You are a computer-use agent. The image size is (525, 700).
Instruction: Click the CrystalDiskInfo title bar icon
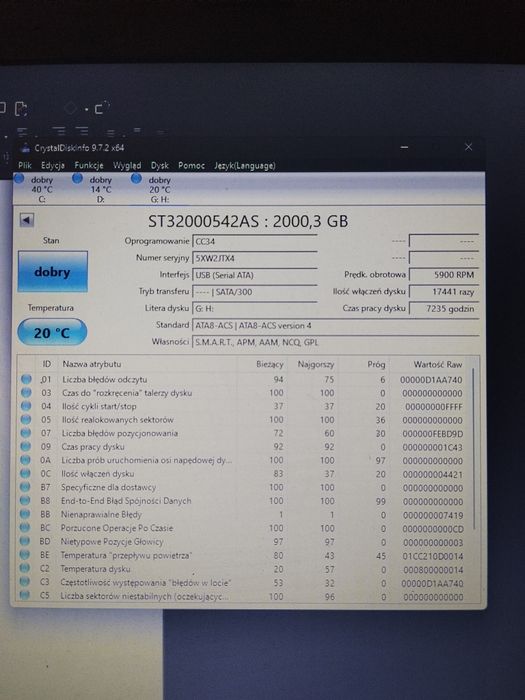point(26,148)
